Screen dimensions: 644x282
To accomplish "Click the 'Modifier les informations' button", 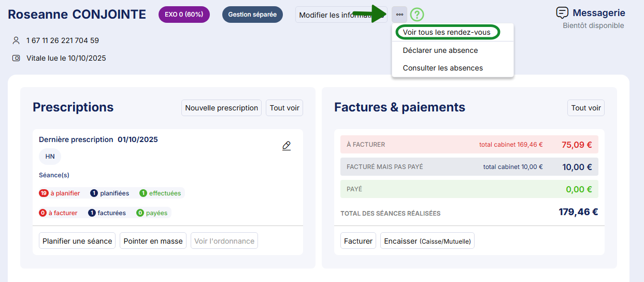I will click(x=334, y=15).
